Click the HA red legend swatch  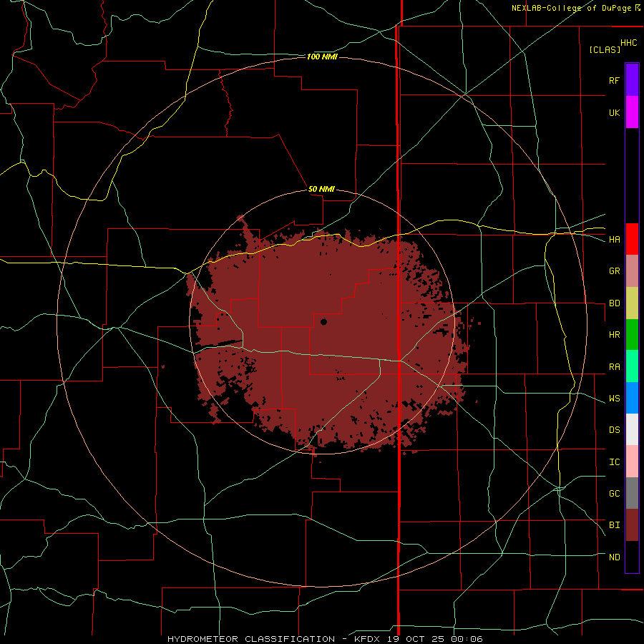click(632, 239)
